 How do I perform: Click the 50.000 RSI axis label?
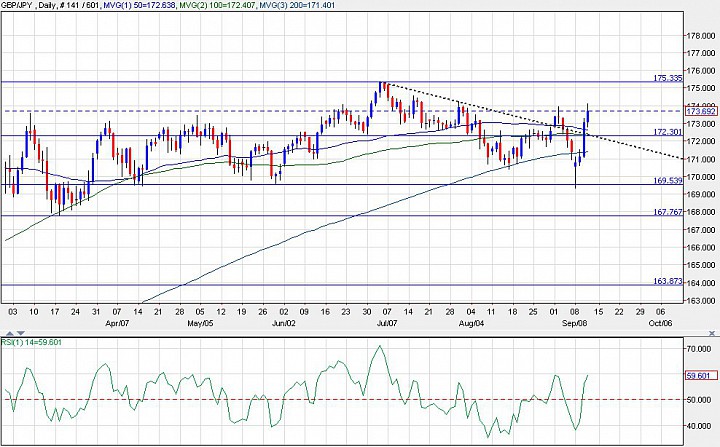coord(698,400)
